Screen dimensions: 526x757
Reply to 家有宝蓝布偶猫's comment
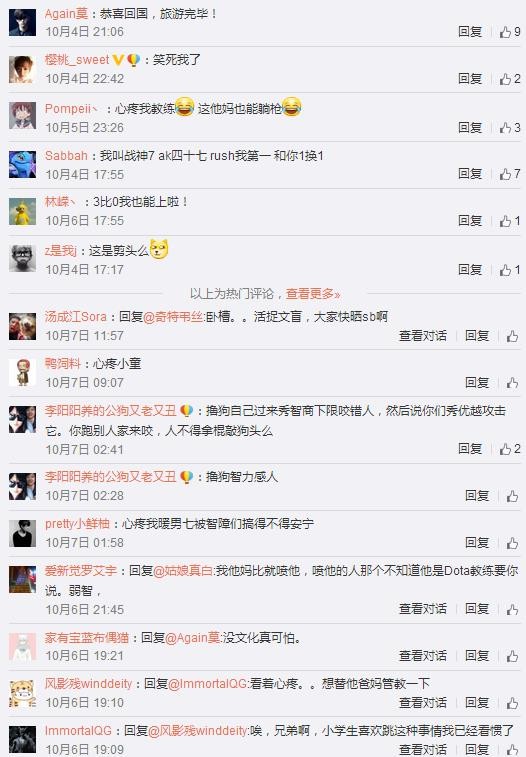(477, 656)
